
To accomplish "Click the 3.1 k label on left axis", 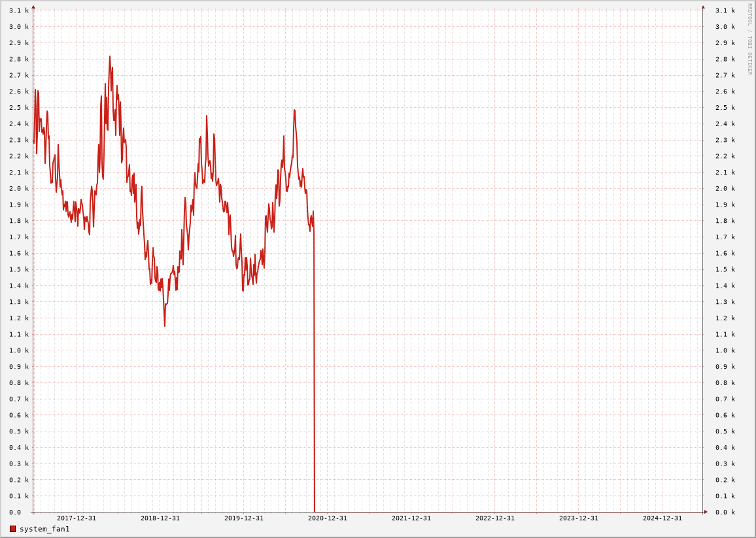I will pyautogui.click(x=18, y=10).
